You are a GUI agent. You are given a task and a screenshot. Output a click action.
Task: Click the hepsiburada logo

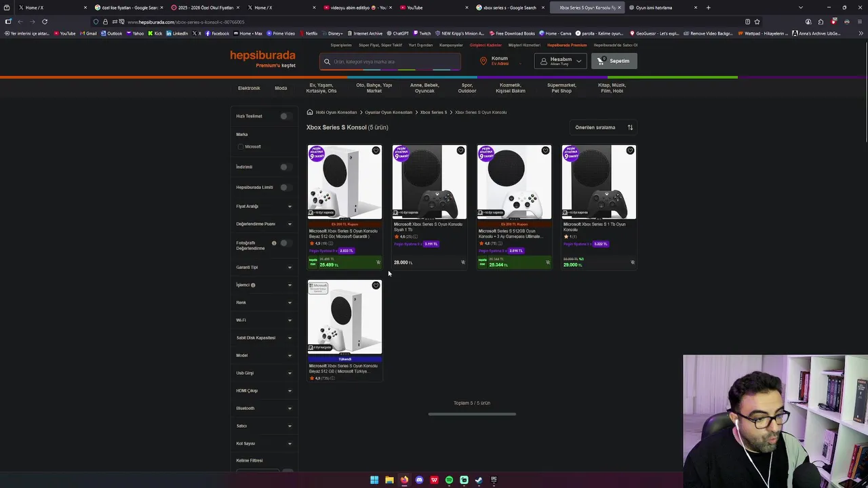262,56
